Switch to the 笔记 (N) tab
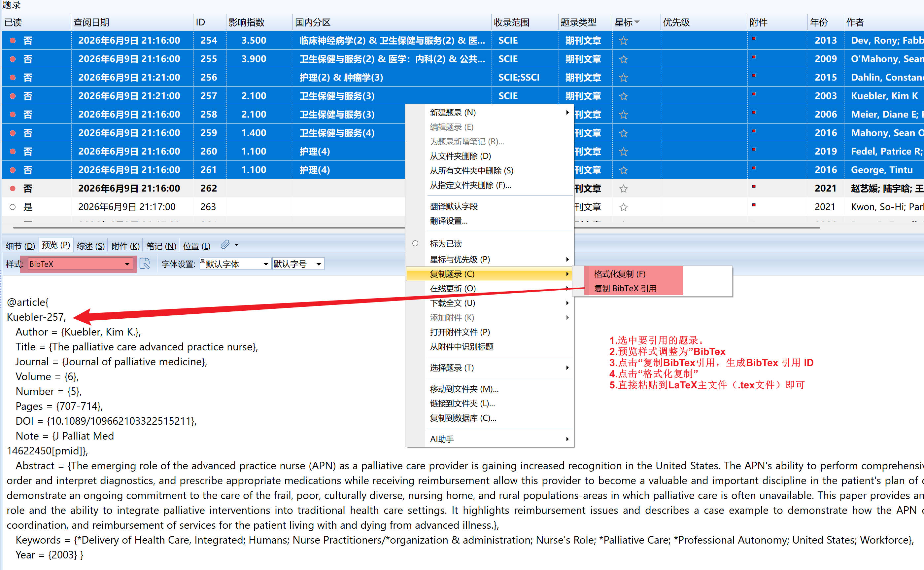 pos(161,246)
